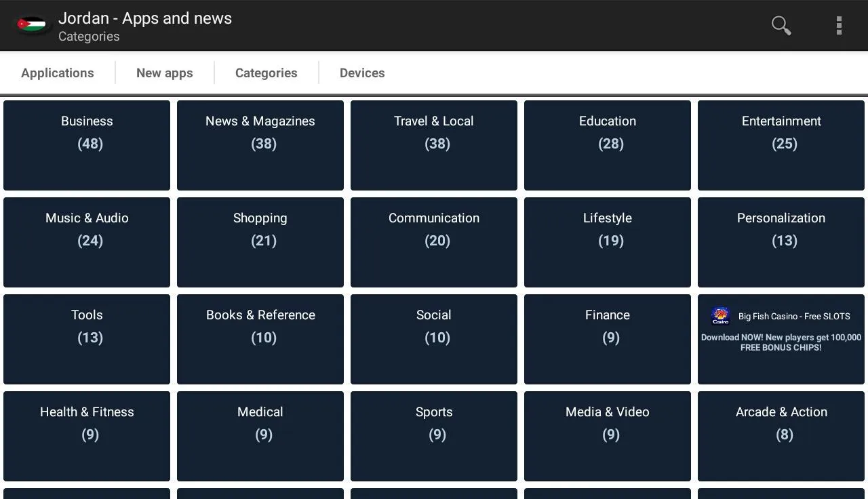868x499 pixels.
Task: Open the Shopping category tile
Action: [x=260, y=242]
